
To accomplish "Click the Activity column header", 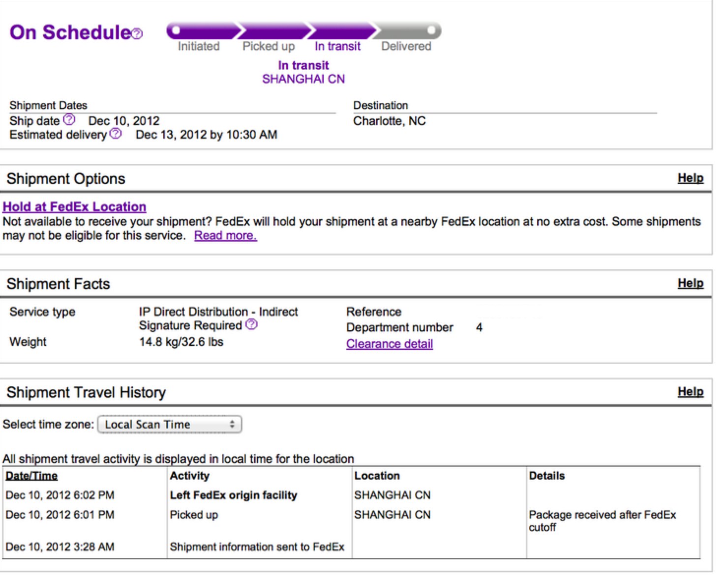I will pos(189,476).
